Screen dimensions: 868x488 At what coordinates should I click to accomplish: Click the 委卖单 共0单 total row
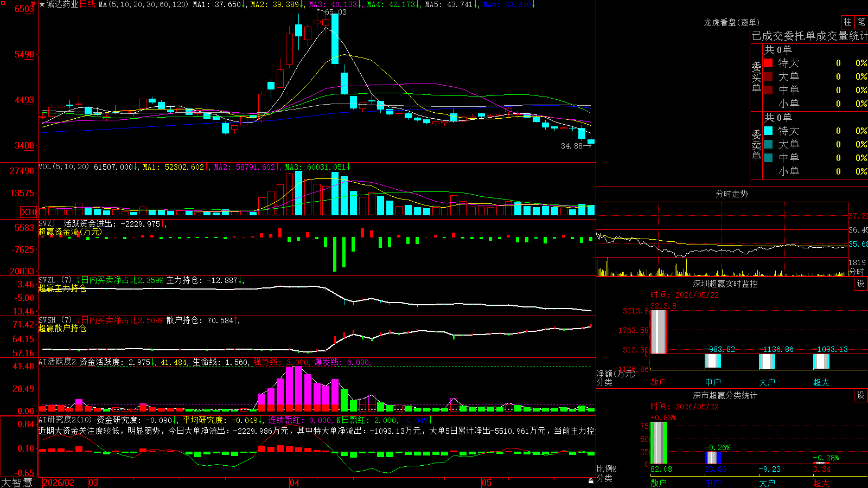(778, 118)
